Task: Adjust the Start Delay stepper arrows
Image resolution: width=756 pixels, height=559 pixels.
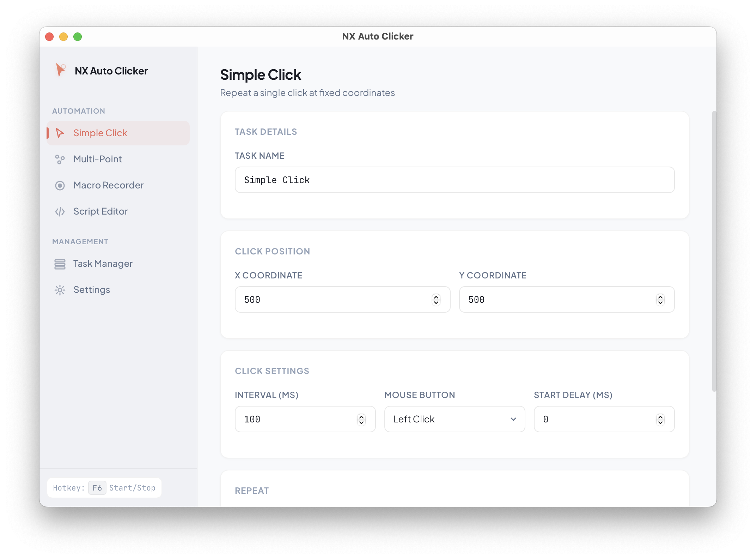Action: coord(660,419)
